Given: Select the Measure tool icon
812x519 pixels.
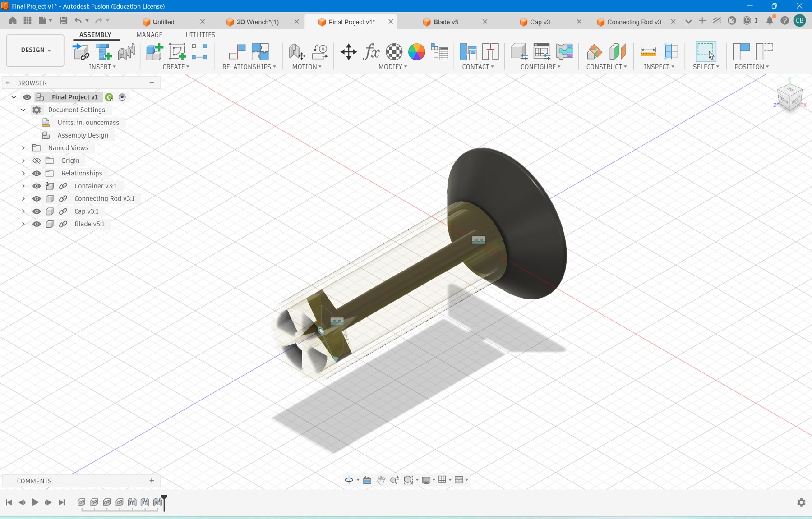Looking at the screenshot, I should click(648, 52).
